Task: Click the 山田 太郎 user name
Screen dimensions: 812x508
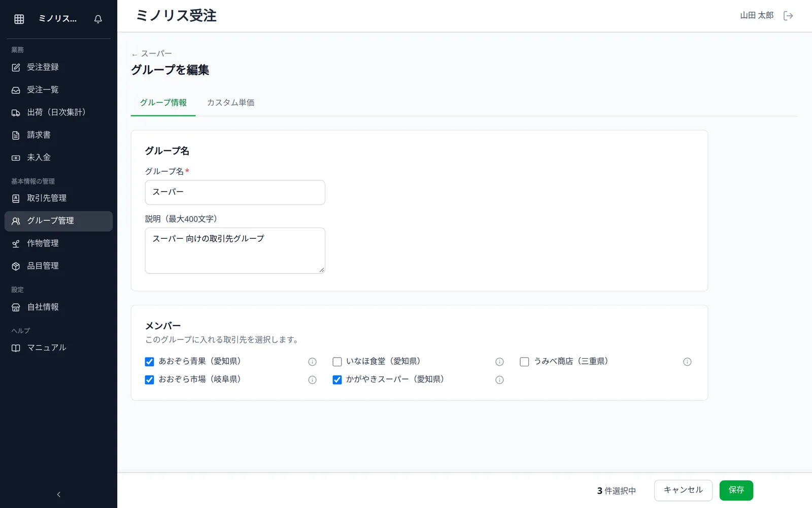Action: tap(757, 16)
